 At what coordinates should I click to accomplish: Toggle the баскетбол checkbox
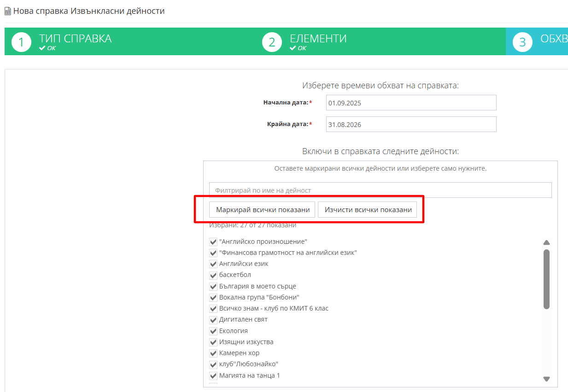click(x=213, y=275)
